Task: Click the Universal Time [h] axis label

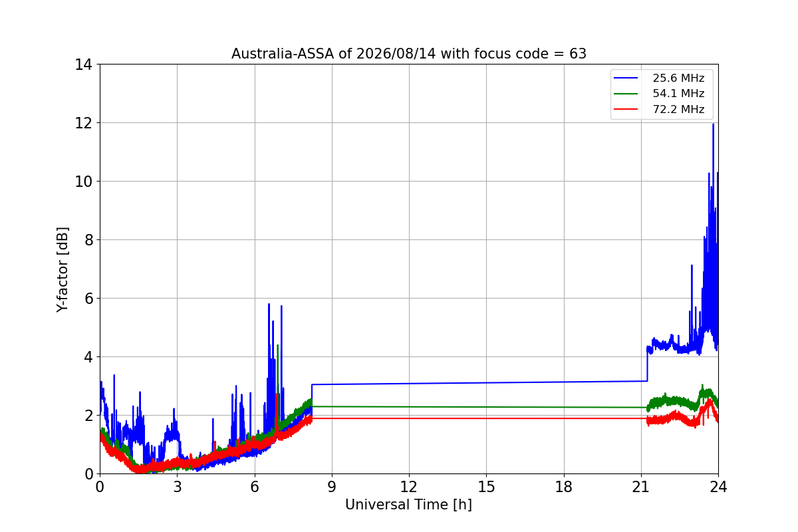Action: pyautogui.click(x=408, y=505)
